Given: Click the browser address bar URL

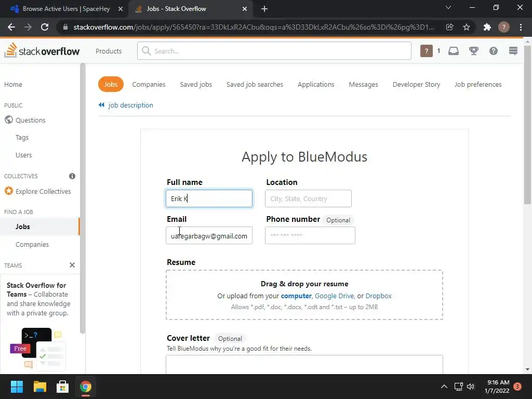Looking at the screenshot, I should click(x=254, y=27).
